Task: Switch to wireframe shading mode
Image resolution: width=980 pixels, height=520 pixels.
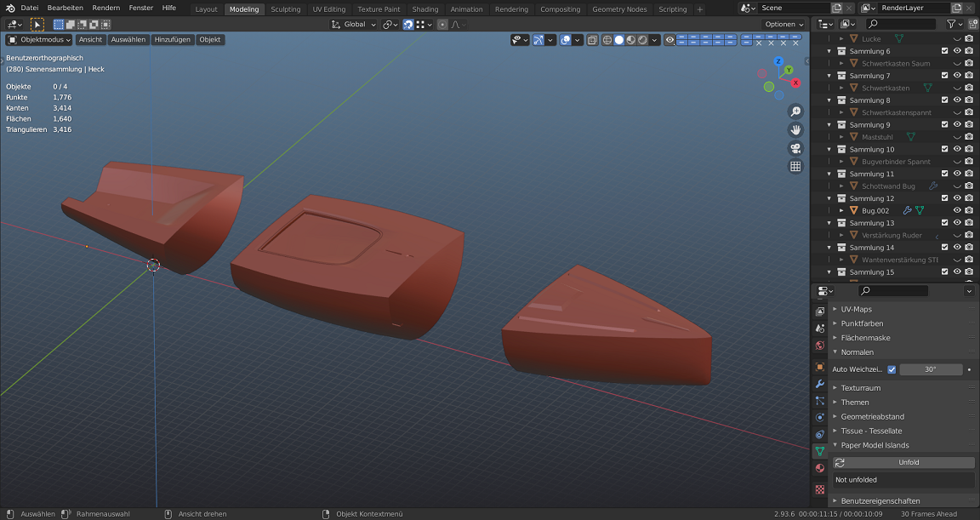Action: pyautogui.click(x=607, y=40)
